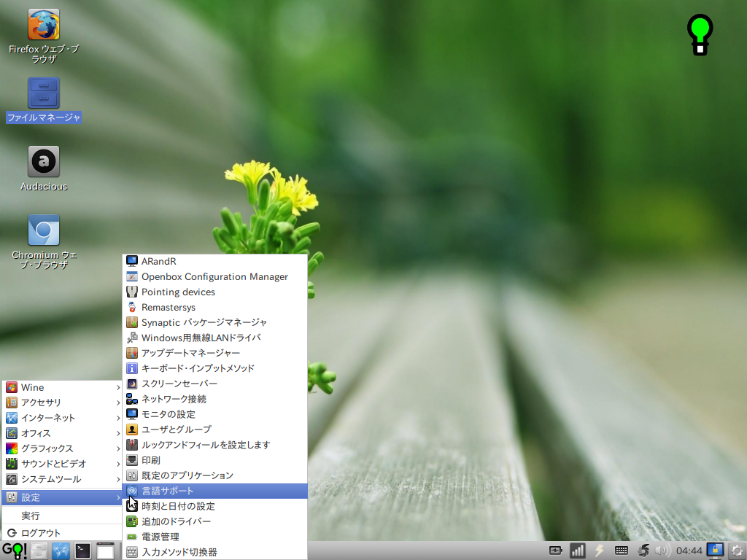Click the keyboard input method tray icon
Viewport: 747px width, 560px height.
pos(622,551)
